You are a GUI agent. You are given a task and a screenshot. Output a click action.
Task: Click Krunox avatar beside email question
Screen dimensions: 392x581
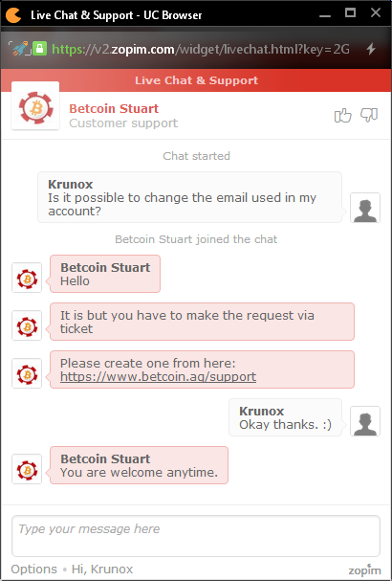[x=365, y=208]
